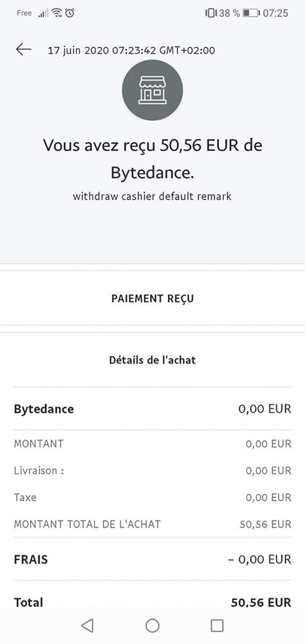Tap the Wi-Fi status icon

tap(56, 13)
